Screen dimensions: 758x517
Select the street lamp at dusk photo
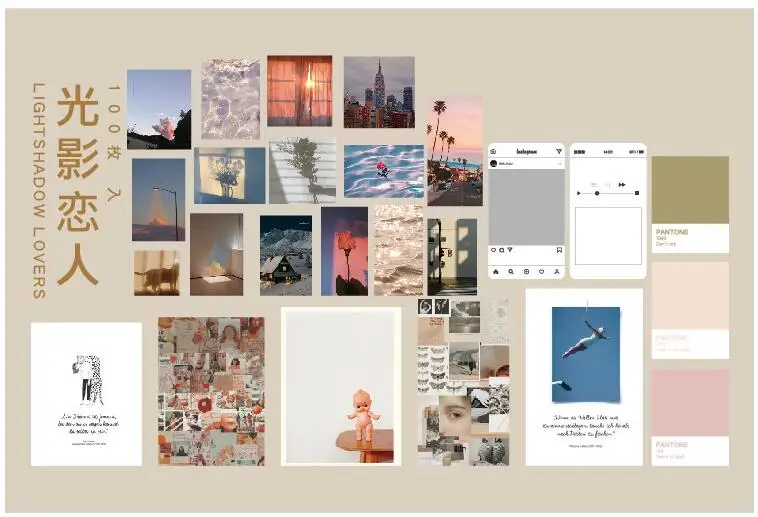(x=159, y=200)
